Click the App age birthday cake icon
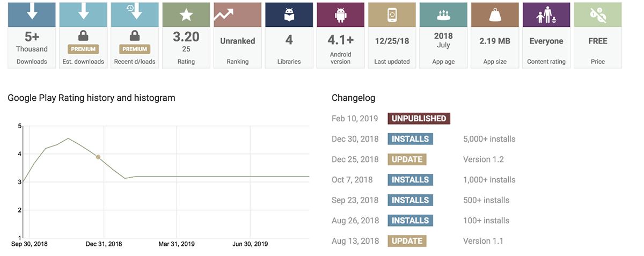 (x=443, y=15)
